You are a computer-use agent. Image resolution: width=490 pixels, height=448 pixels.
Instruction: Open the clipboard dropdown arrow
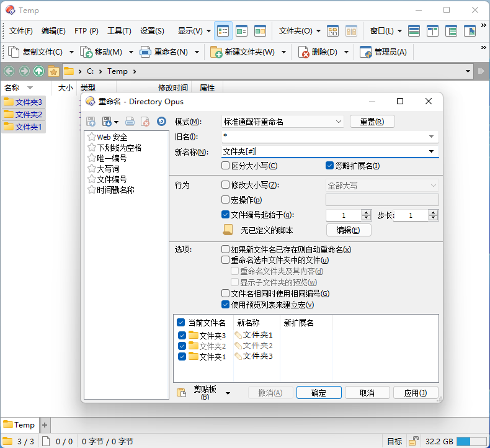coord(228,393)
